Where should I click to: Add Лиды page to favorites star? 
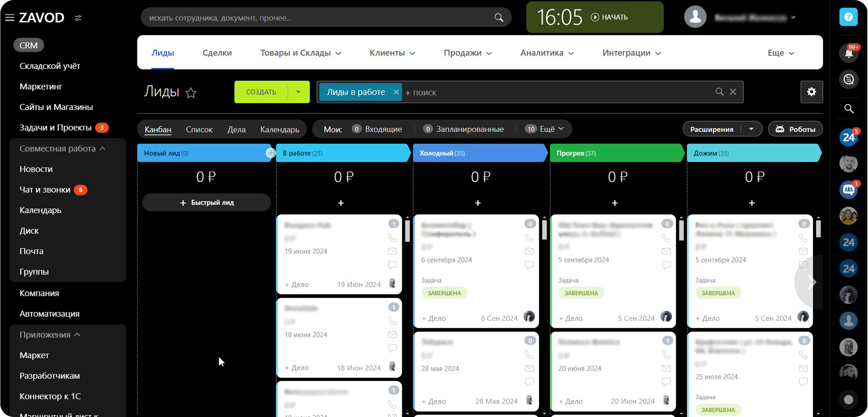pos(191,93)
